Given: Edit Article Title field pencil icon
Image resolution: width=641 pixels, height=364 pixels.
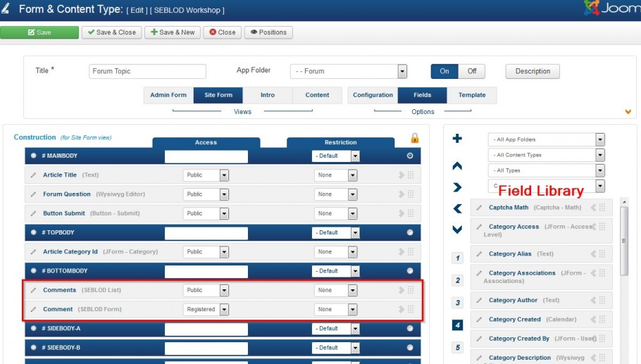Looking at the screenshot, I should point(33,175).
